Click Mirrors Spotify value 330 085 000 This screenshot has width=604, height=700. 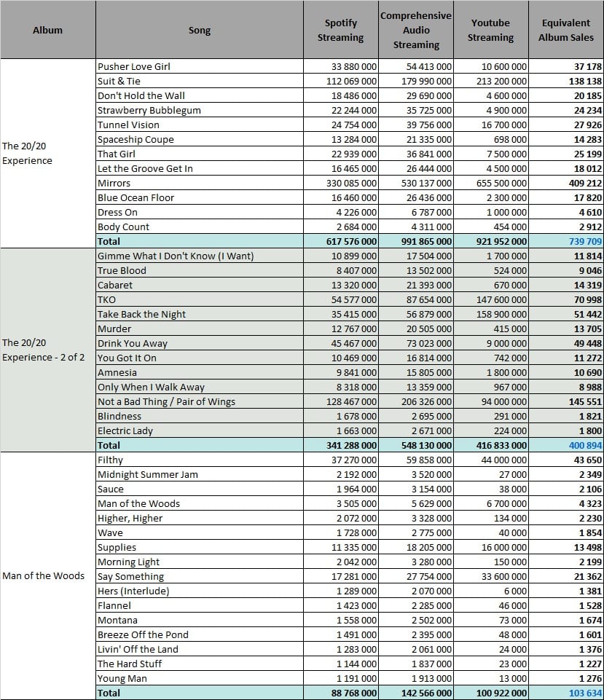340,183
